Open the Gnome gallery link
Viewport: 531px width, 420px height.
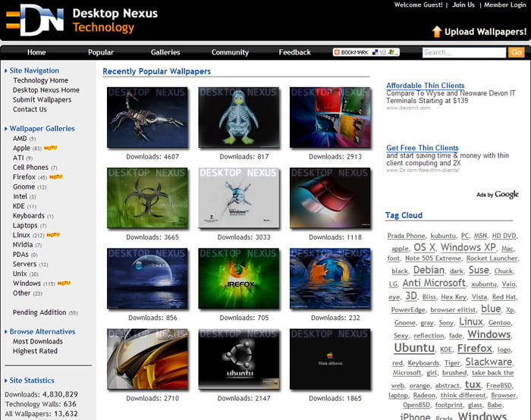point(24,186)
